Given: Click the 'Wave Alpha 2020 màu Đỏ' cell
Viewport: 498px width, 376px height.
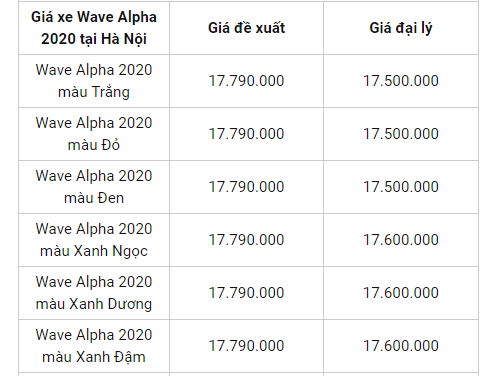Looking at the screenshot, I should (x=94, y=134).
